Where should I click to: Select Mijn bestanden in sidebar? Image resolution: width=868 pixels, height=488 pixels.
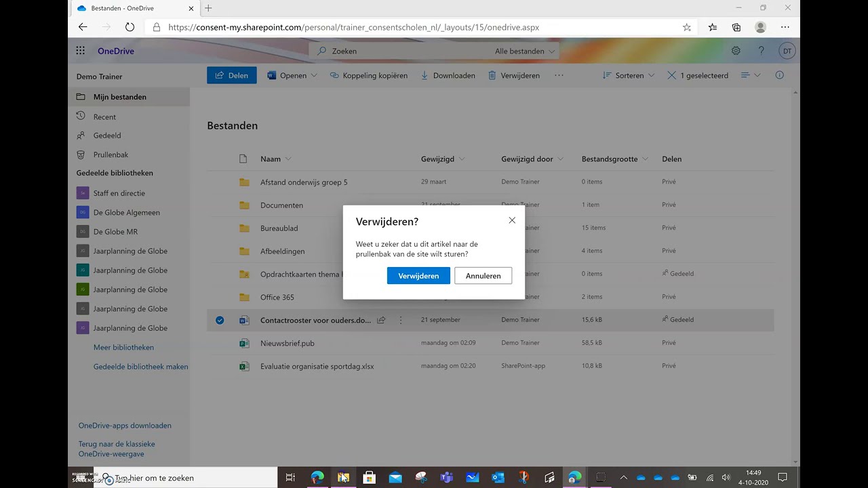(129, 97)
